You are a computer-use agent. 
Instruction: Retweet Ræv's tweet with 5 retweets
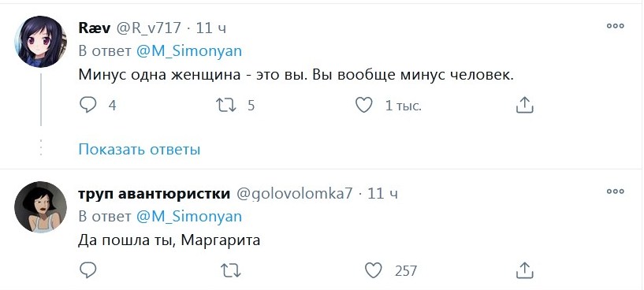point(226,106)
